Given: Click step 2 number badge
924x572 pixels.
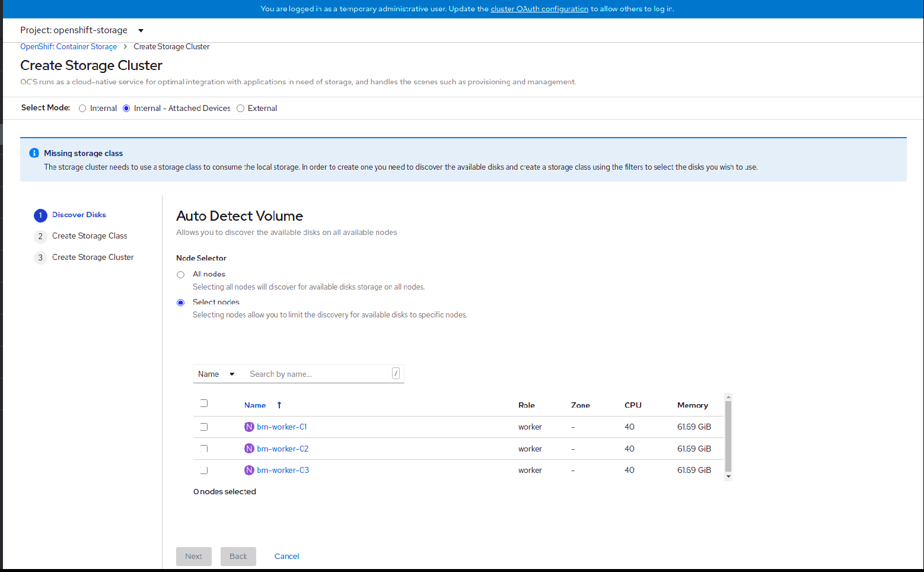Looking at the screenshot, I should (40, 236).
